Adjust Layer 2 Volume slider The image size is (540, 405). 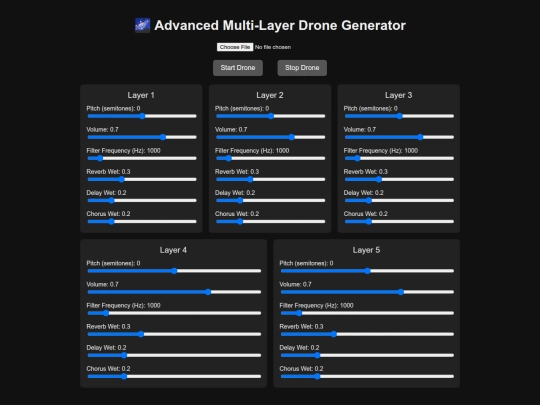coord(271,137)
